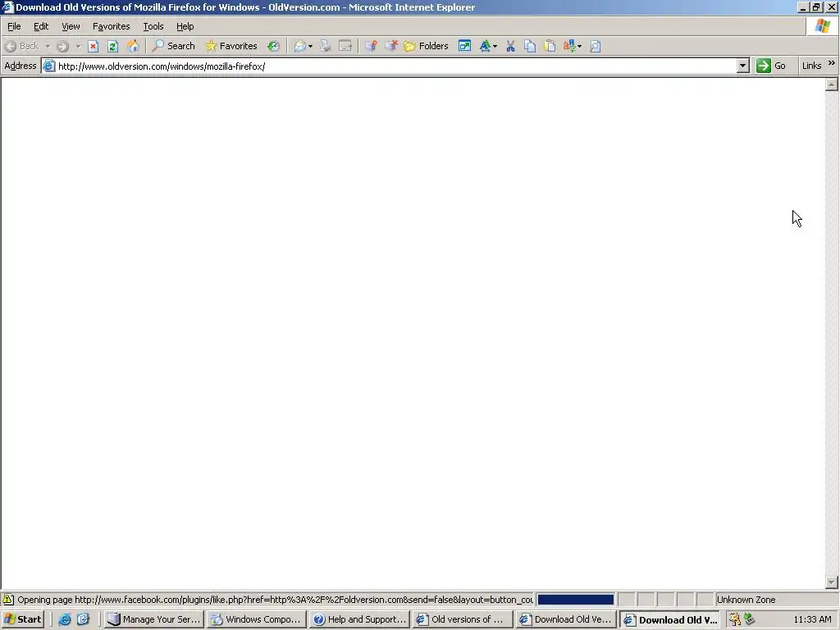Open the File menu

tap(14, 26)
